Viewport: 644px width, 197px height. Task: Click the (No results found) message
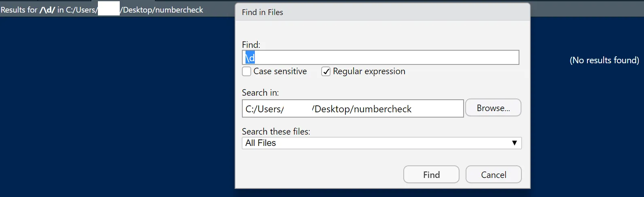pyautogui.click(x=604, y=60)
